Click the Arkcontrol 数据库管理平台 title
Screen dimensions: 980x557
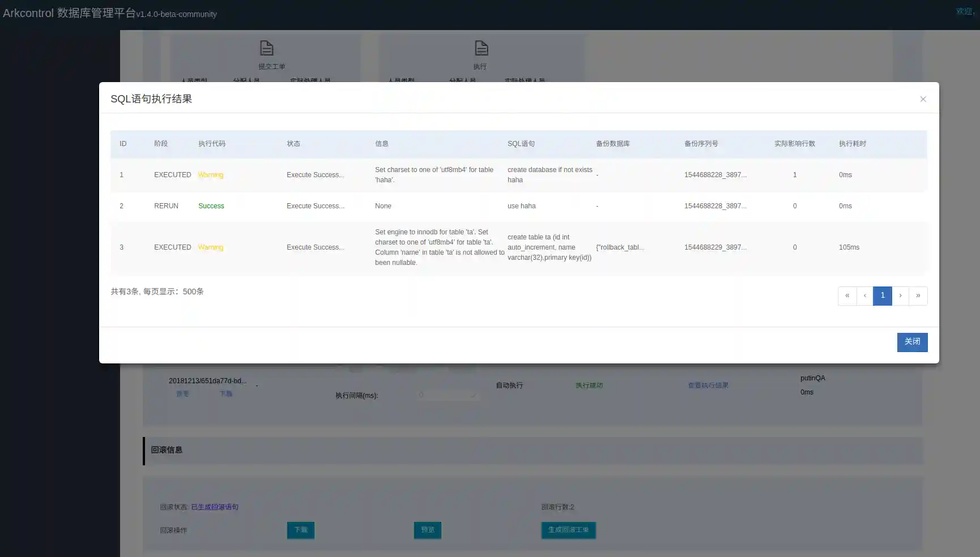pos(69,13)
